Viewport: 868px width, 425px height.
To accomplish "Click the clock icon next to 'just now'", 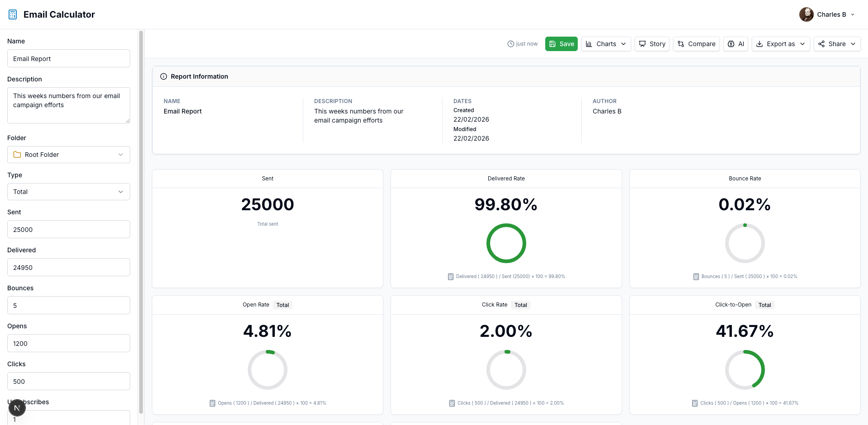I will [511, 44].
